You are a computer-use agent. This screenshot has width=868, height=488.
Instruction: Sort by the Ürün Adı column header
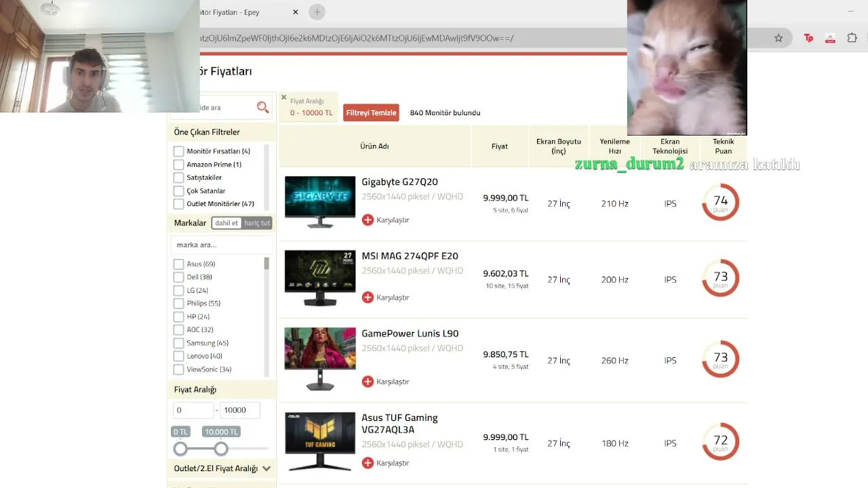(374, 146)
